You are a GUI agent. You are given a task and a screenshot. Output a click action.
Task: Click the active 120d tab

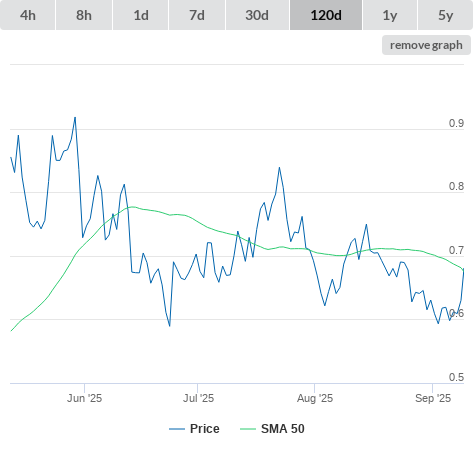pyautogui.click(x=326, y=15)
